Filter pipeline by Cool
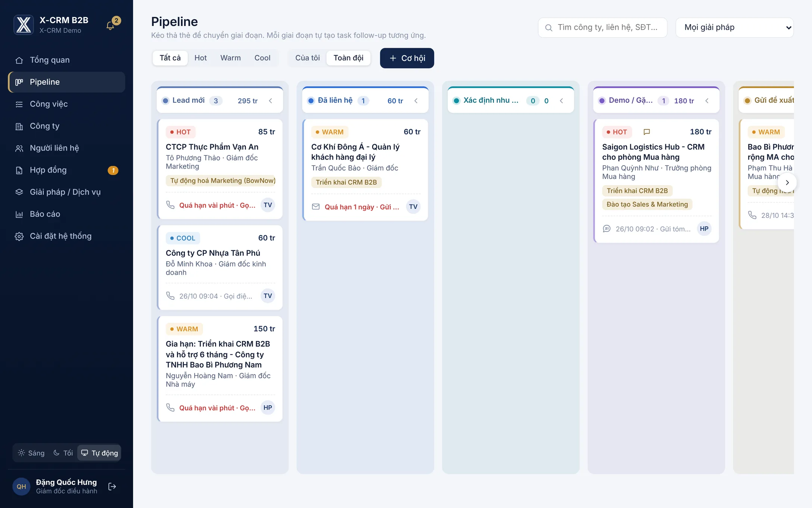812x508 pixels. pos(262,58)
